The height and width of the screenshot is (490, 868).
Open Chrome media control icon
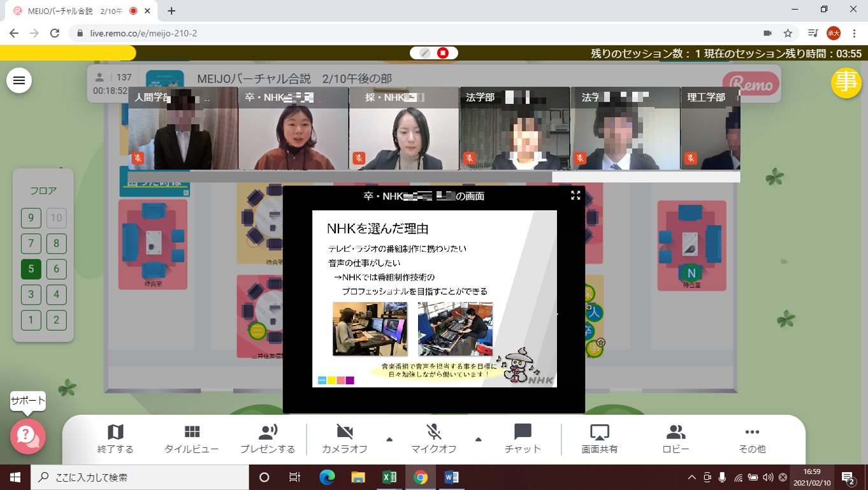pos(813,33)
